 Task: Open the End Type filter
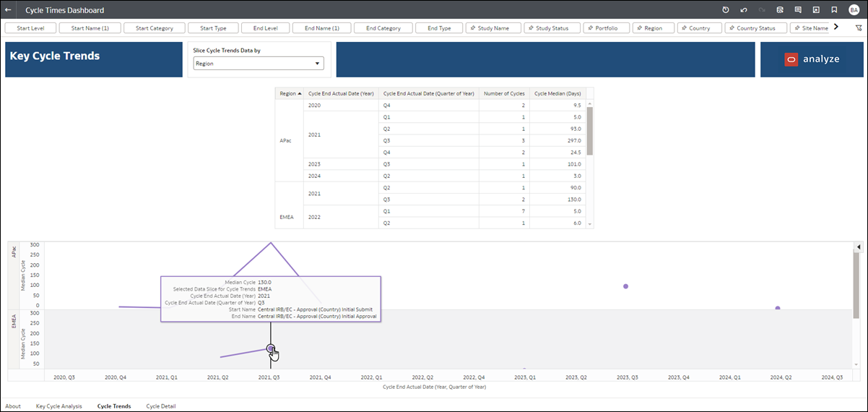[439, 28]
